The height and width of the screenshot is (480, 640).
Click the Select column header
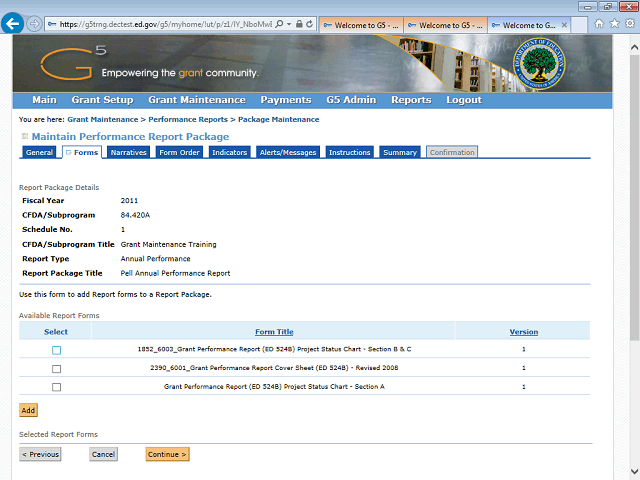(56, 332)
